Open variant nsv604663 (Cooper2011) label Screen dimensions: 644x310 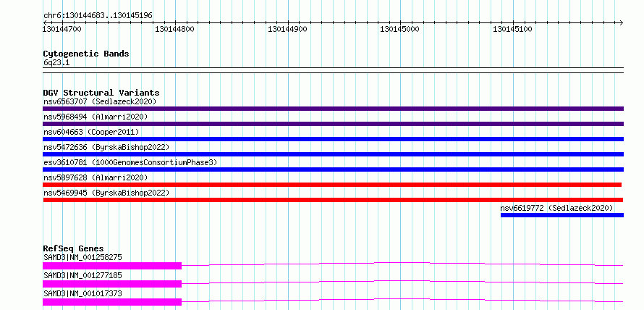(91, 132)
